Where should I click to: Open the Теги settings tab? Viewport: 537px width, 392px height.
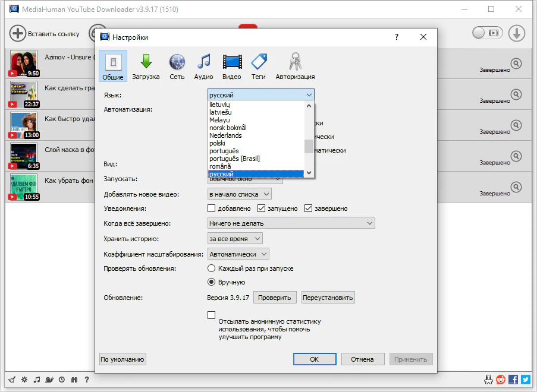(259, 67)
